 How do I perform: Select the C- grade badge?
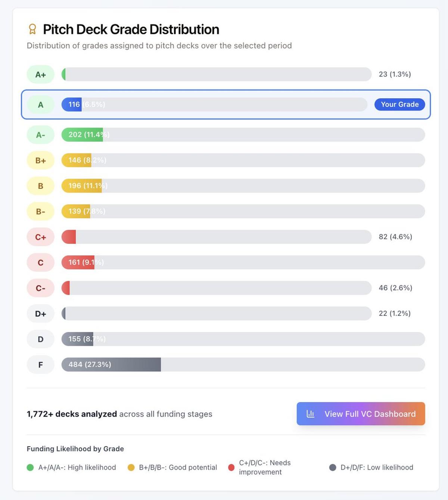40,288
